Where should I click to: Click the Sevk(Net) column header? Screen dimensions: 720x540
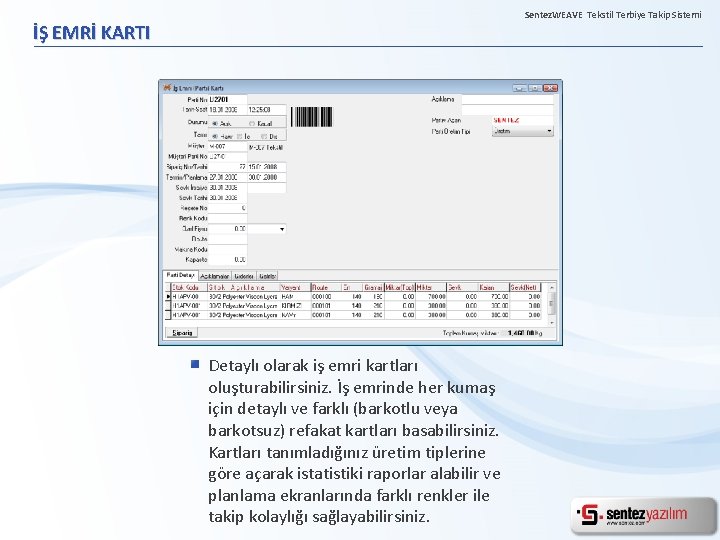click(x=525, y=287)
